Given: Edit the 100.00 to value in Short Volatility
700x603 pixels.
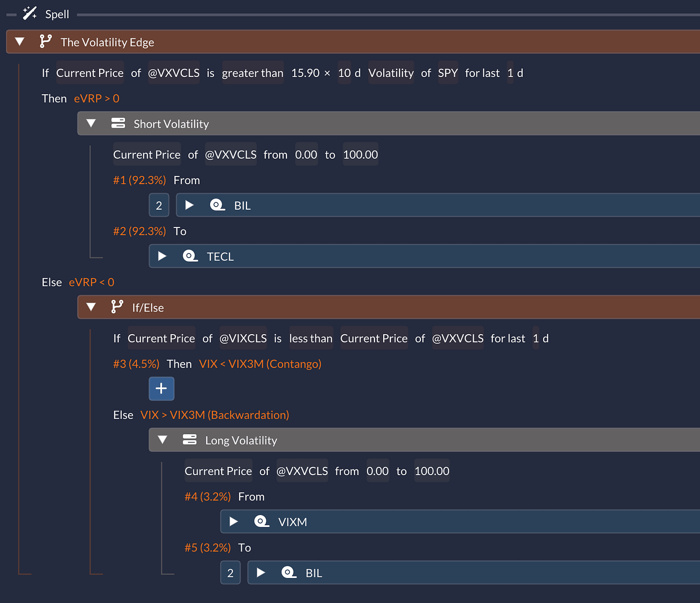Looking at the screenshot, I should point(361,154).
